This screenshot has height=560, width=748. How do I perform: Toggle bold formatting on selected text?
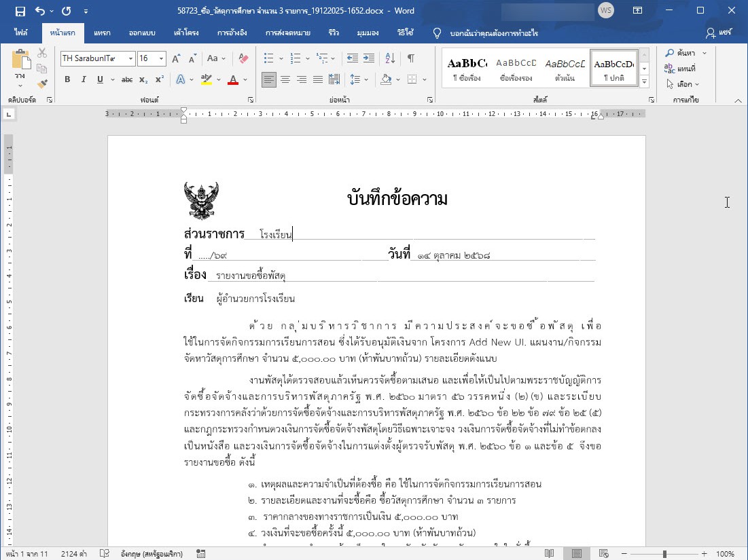(67, 79)
